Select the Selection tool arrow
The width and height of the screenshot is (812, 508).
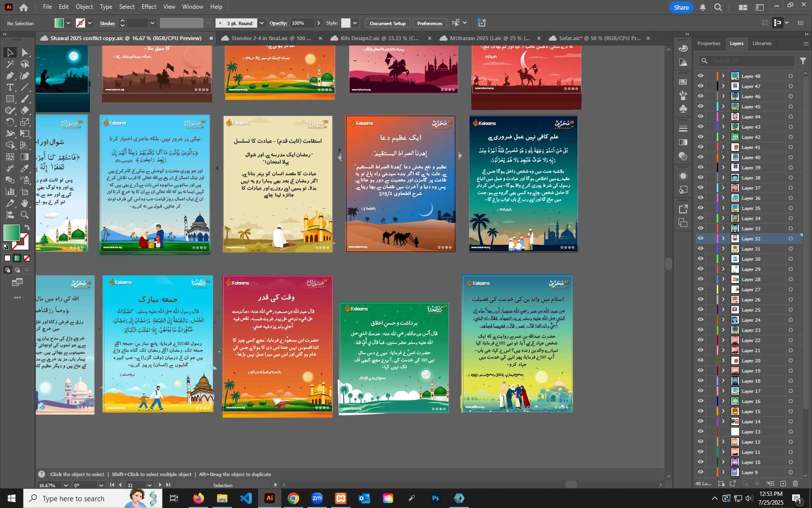pos(10,52)
